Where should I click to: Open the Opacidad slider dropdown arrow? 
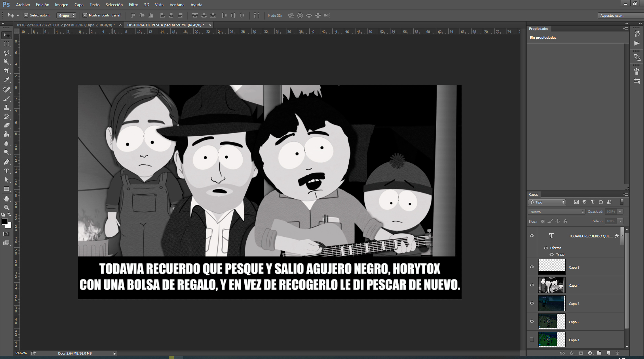tap(620, 212)
